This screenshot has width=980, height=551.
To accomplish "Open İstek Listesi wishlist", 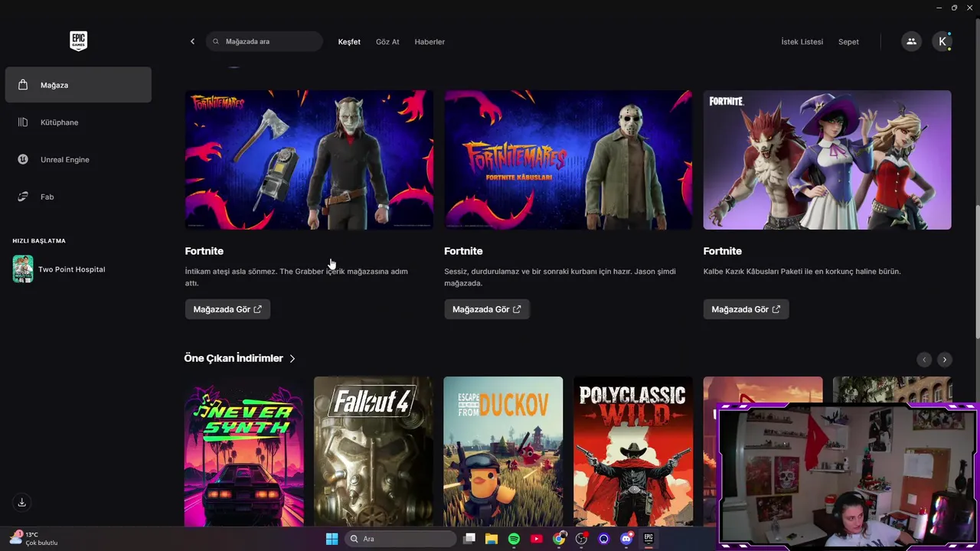I will click(x=802, y=41).
